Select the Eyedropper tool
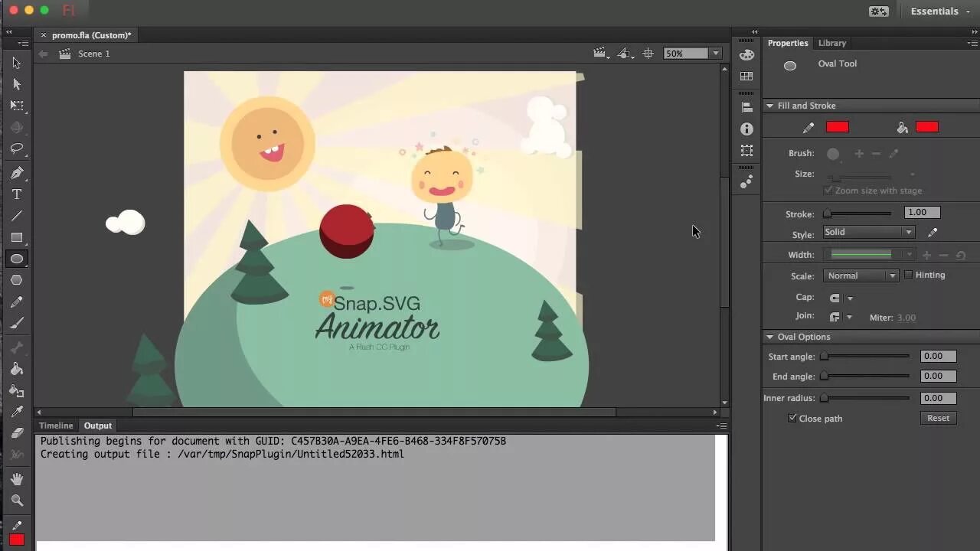 (x=17, y=412)
